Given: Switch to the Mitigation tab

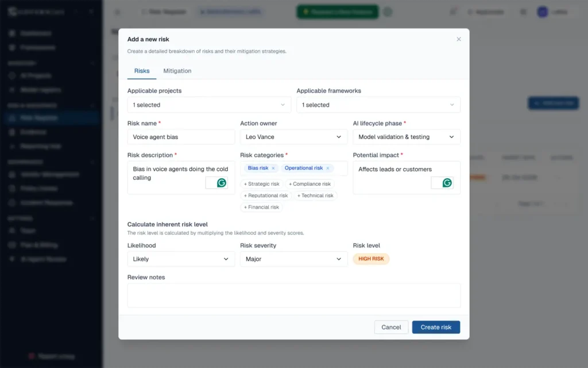Looking at the screenshot, I should click(x=177, y=71).
